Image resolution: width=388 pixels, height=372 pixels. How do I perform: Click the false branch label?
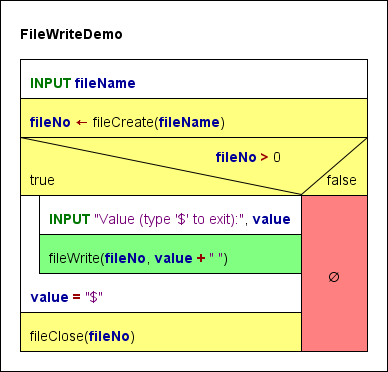341,180
